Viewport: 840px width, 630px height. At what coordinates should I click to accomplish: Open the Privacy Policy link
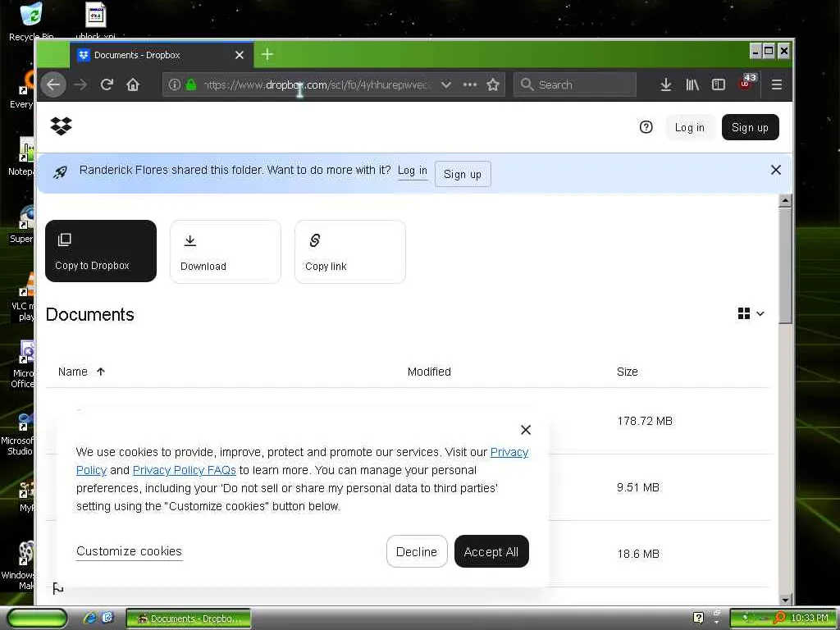tap(509, 452)
